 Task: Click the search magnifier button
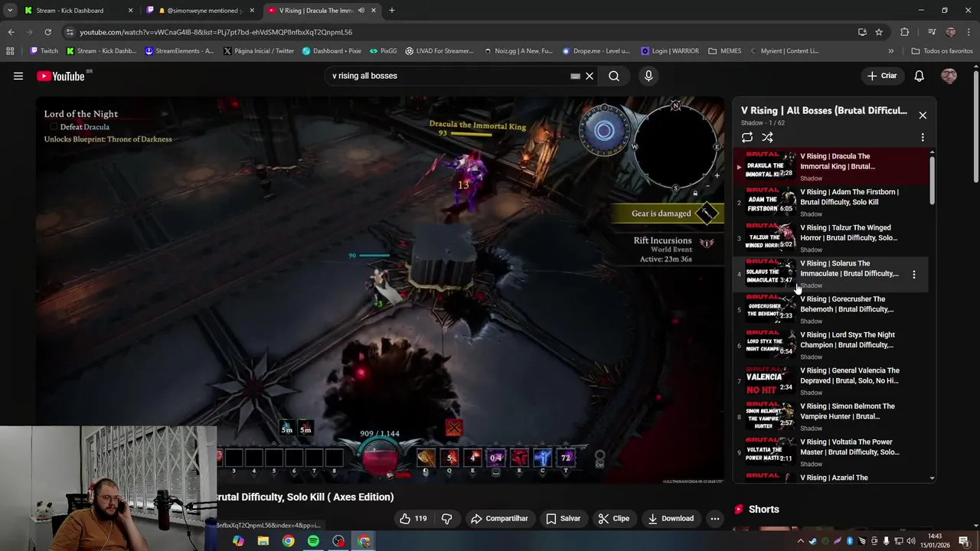click(x=614, y=76)
